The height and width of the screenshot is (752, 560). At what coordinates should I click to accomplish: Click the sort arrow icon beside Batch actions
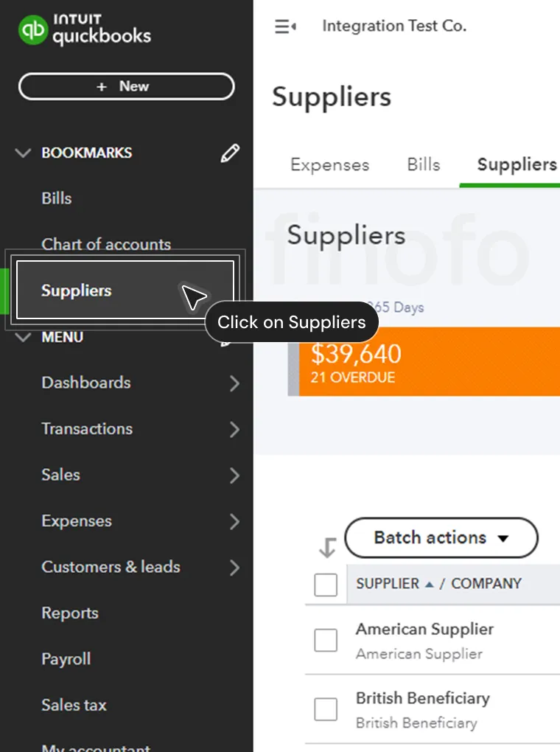coord(327,547)
